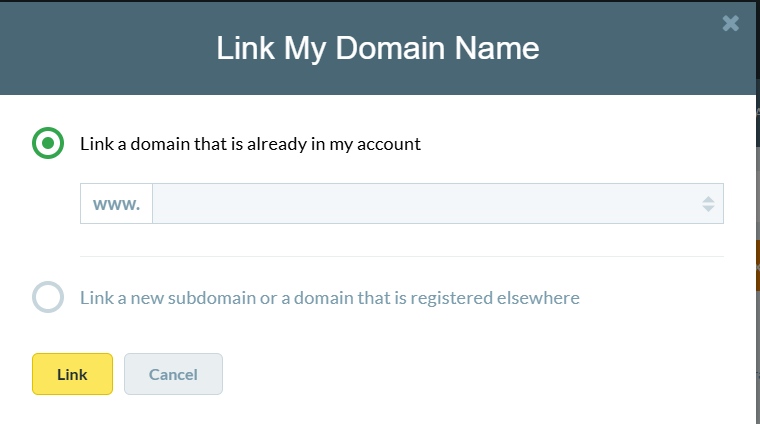Click the orange strip behind the dialog edge
760x424 pixels.
click(758, 265)
